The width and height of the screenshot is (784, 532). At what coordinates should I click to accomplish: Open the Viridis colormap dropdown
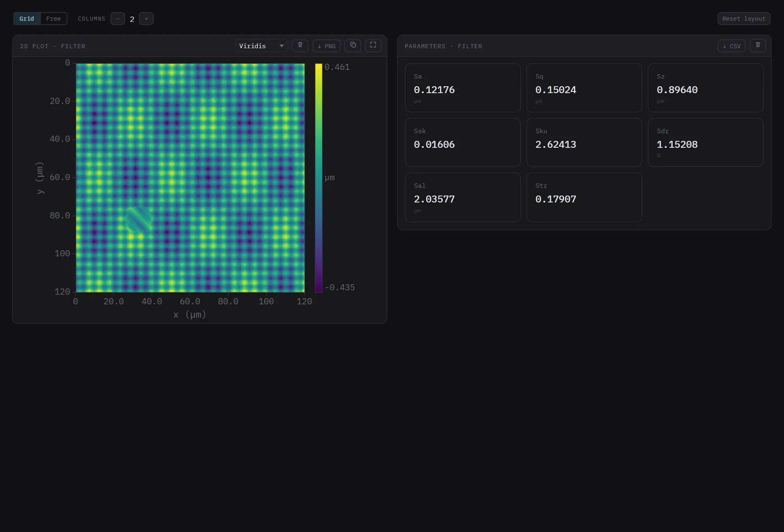261,46
